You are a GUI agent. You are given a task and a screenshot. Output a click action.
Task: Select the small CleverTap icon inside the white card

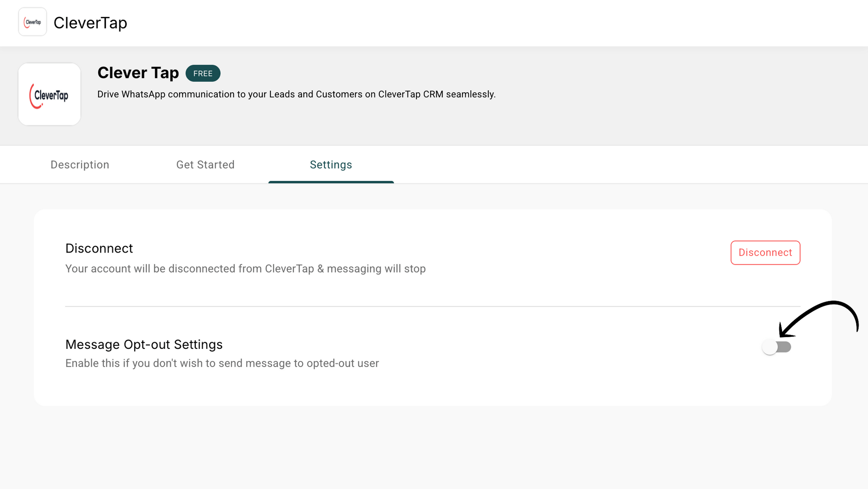tap(49, 95)
